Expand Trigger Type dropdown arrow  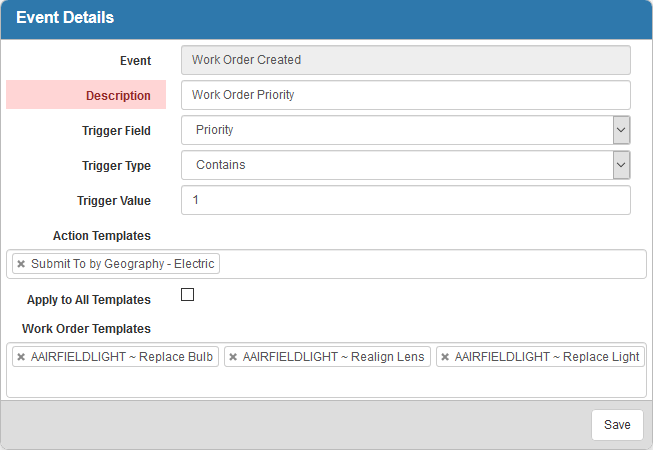[x=621, y=165]
